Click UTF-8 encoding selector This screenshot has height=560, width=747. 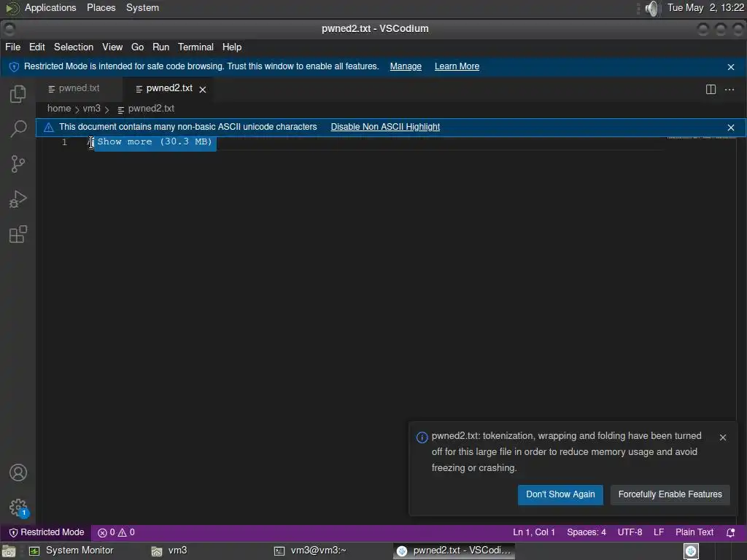pos(630,532)
